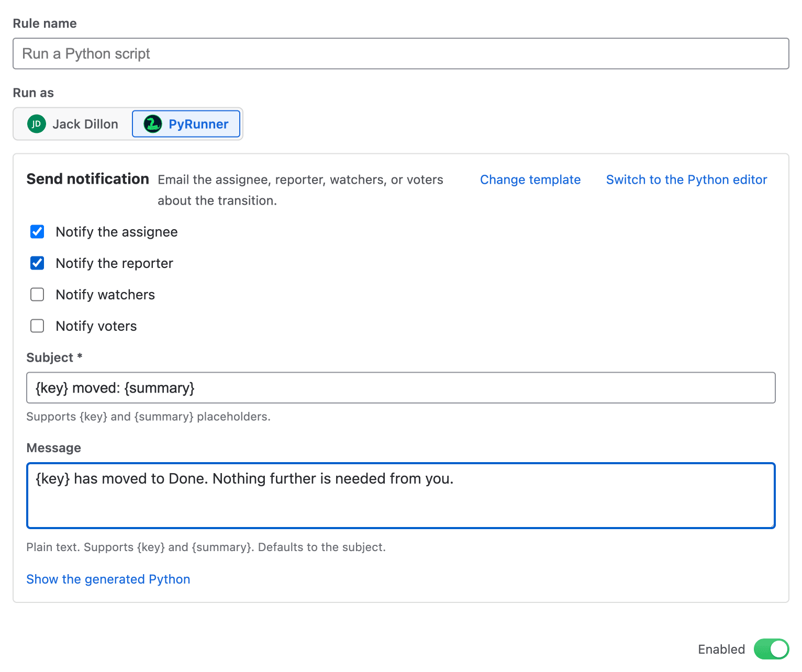Select the 'Send notification' heading text

click(x=88, y=179)
